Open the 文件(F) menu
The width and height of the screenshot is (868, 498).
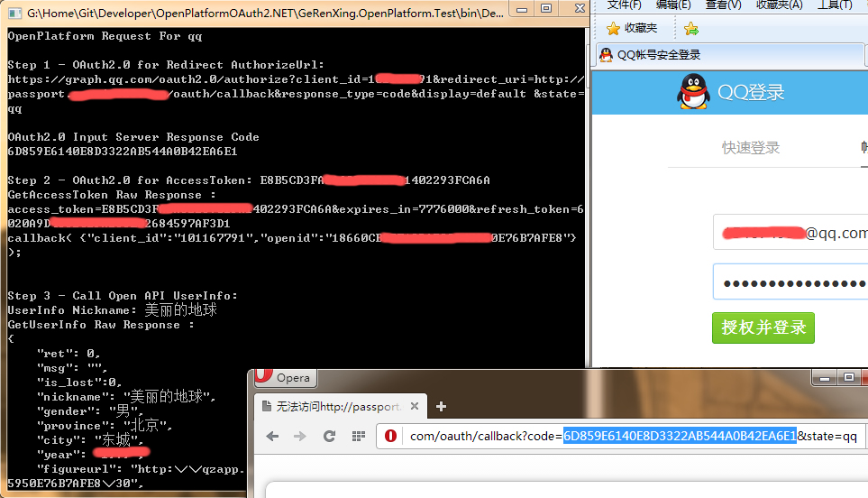[x=624, y=5]
